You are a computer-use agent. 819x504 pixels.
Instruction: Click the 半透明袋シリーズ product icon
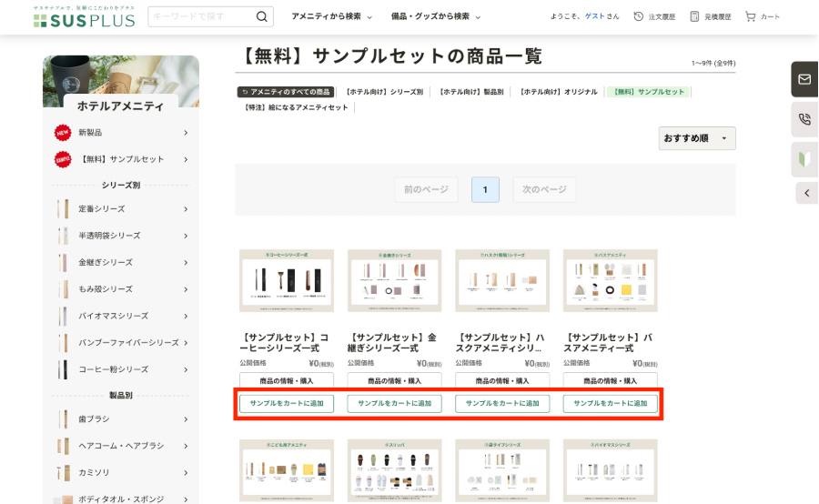point(63,236)
